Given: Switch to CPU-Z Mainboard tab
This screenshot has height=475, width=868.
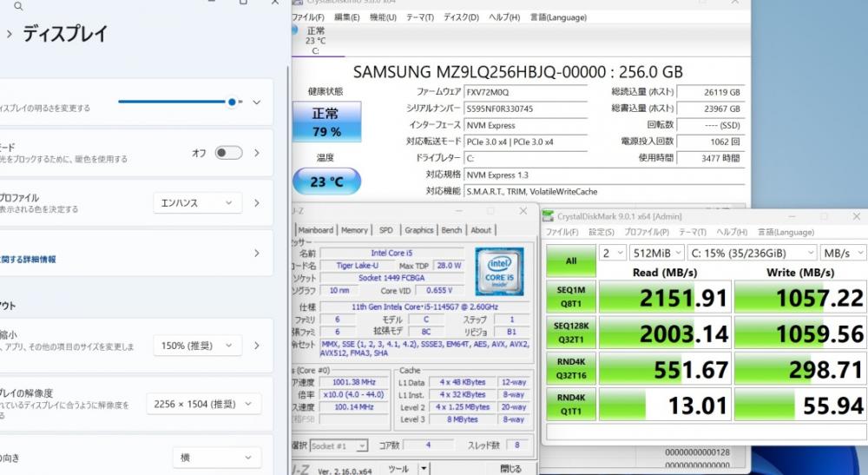Looking at the screenshot, I should point(316,230).
